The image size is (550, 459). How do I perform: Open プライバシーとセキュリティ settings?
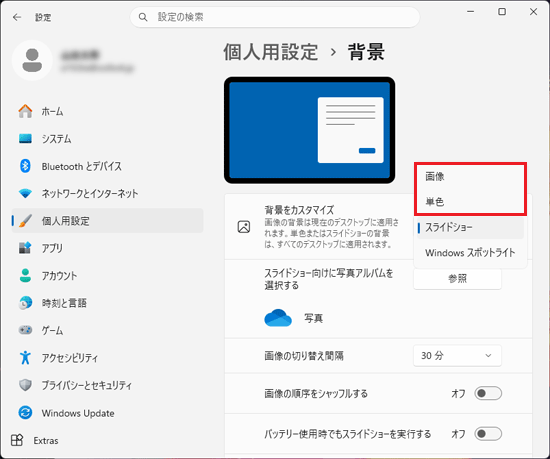(107, 385)
